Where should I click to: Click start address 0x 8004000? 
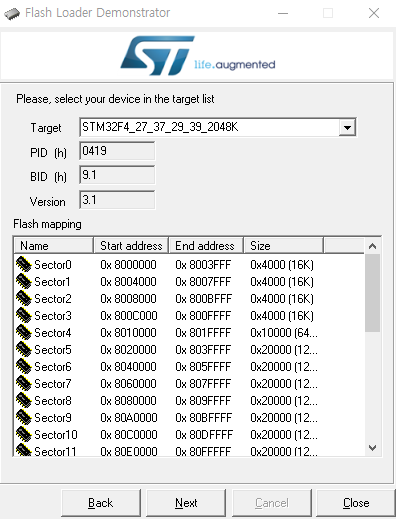[x=128, y=282]
